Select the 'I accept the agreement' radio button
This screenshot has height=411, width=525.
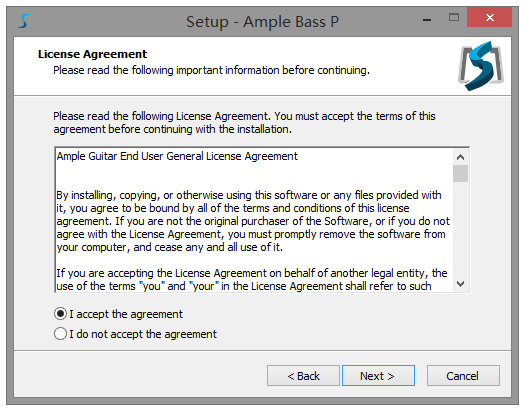point(60,314)
